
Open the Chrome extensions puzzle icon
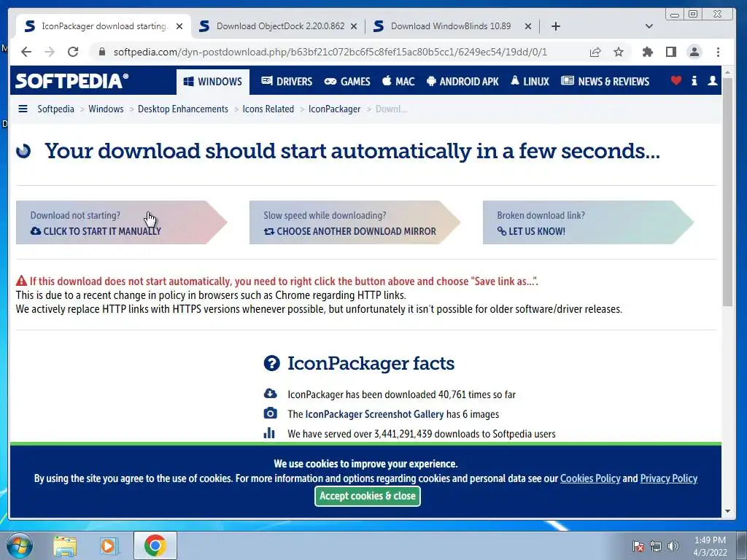pos(648,52)
